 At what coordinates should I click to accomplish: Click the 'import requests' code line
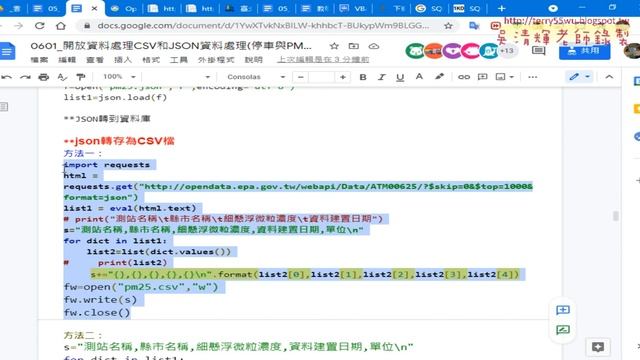[x=107, y=165]
